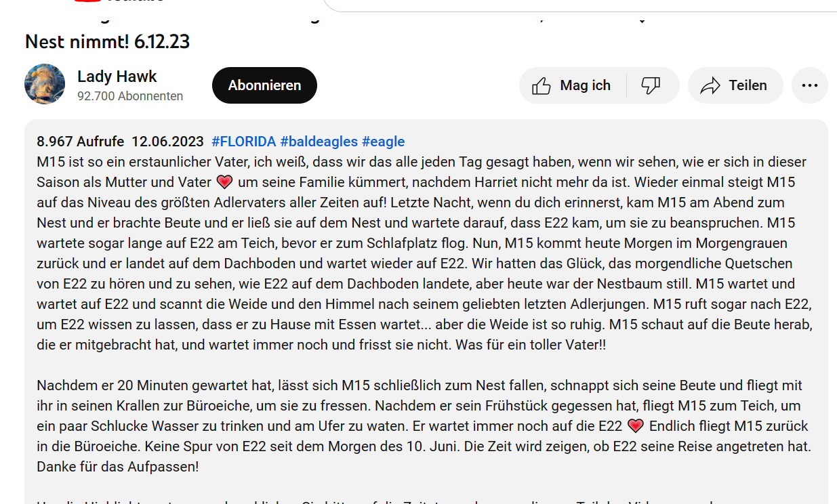This screenshot has width=837, height=504.
Task: Select the video title ending 'Nest nimmt! 6.12.23'
Action: click(107, 42)
